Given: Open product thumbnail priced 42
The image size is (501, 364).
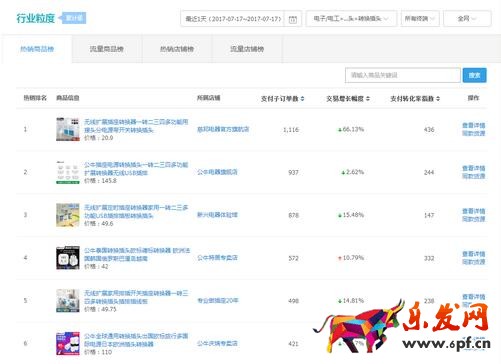Looking at the screenshot, I should pos(68,258).
